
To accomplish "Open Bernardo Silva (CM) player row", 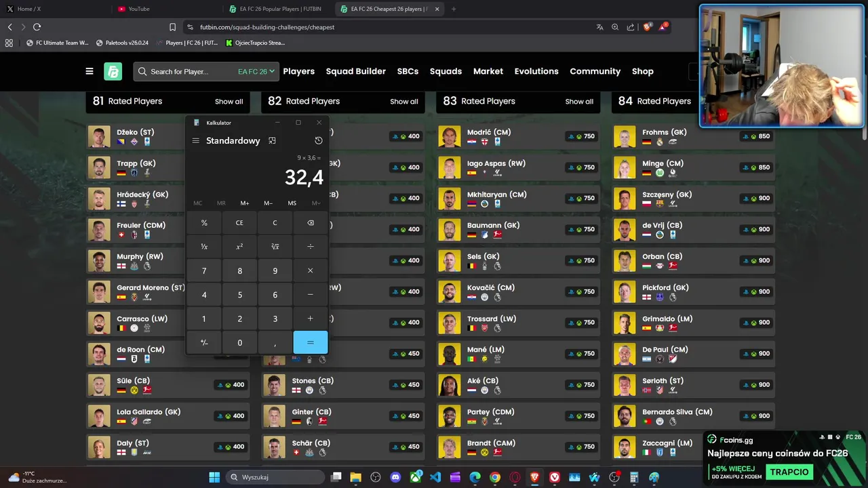I will (694, 416).
